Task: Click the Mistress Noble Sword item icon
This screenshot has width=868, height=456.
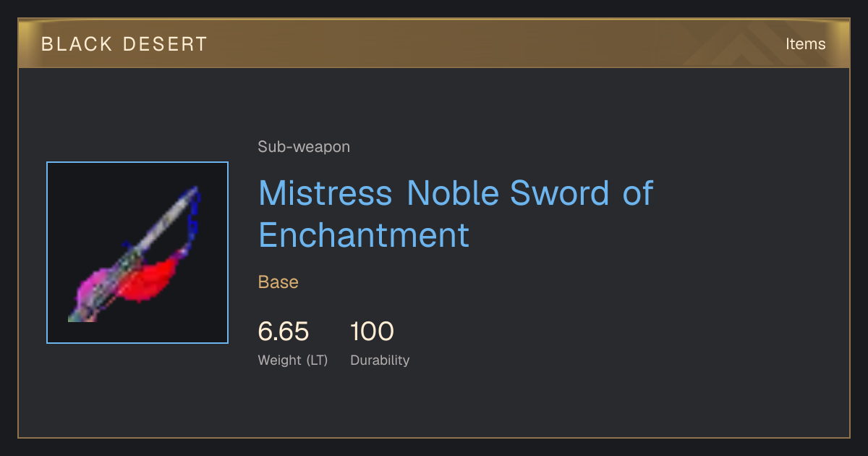Action: click(x=137, y=253)
